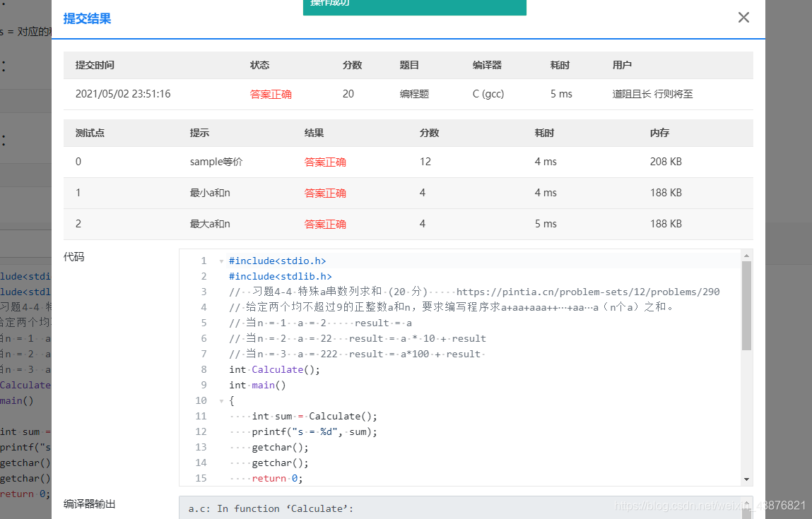The height and width of the screenshot is (519, 812).
Task: Open 答案正确 result for test point 0
Action: (325, 161)
